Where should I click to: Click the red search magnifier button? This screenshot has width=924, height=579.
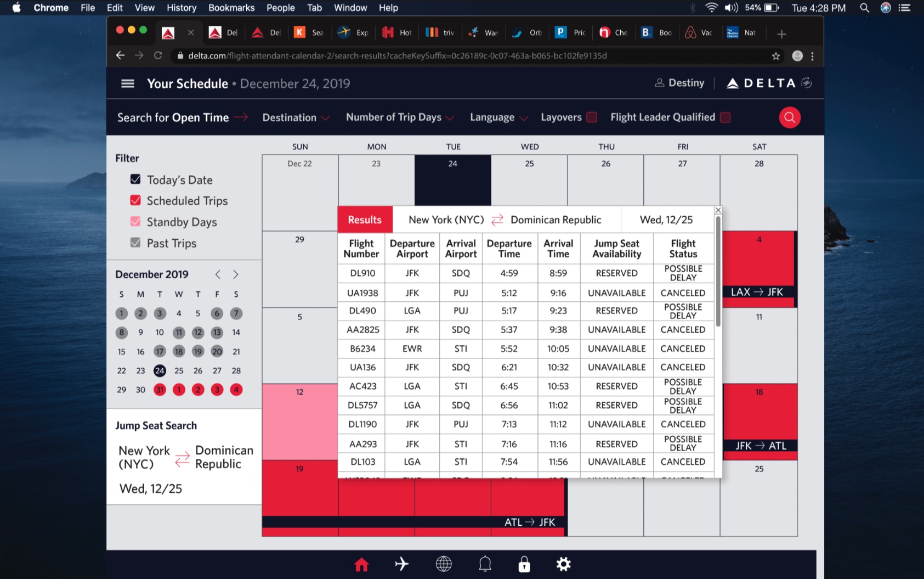coord(789,117)
